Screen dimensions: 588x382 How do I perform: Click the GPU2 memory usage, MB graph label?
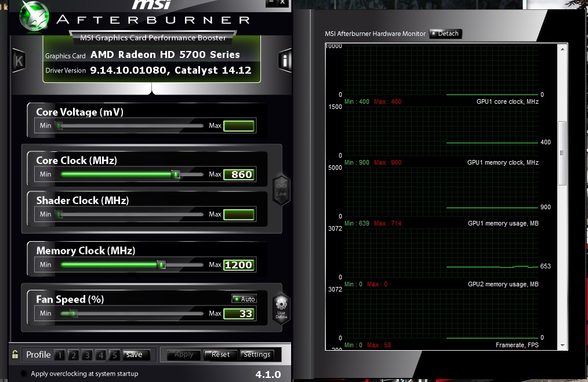pyautogui.click(x=503, y=284)
